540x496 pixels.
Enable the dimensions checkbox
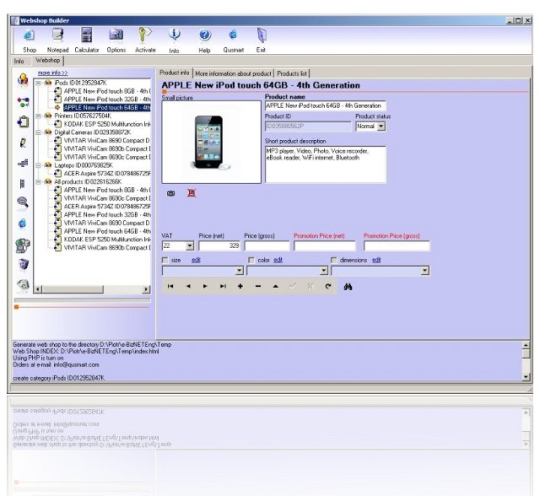[x=334, y=260]
